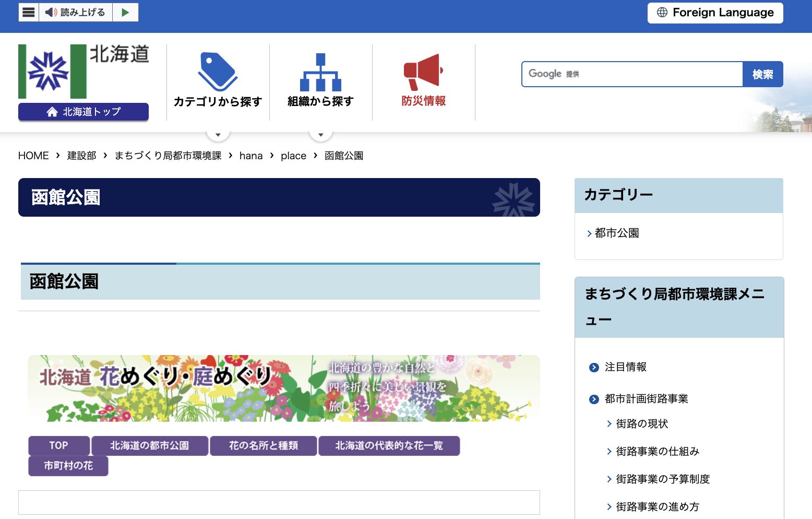This screenshot has height=519, width=812.
Task: Navigate to 建設部 in breadcrumb
Action: [x=81, y=156]
